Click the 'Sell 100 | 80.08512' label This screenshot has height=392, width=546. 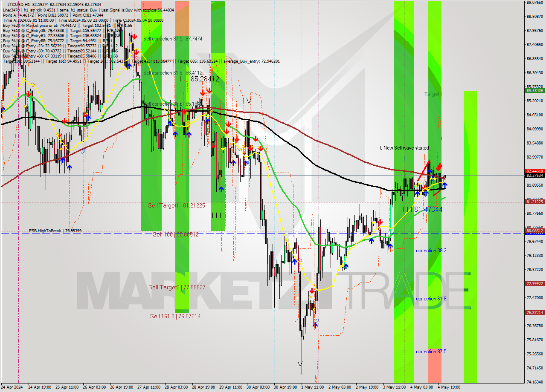click(x=176, y=234)
